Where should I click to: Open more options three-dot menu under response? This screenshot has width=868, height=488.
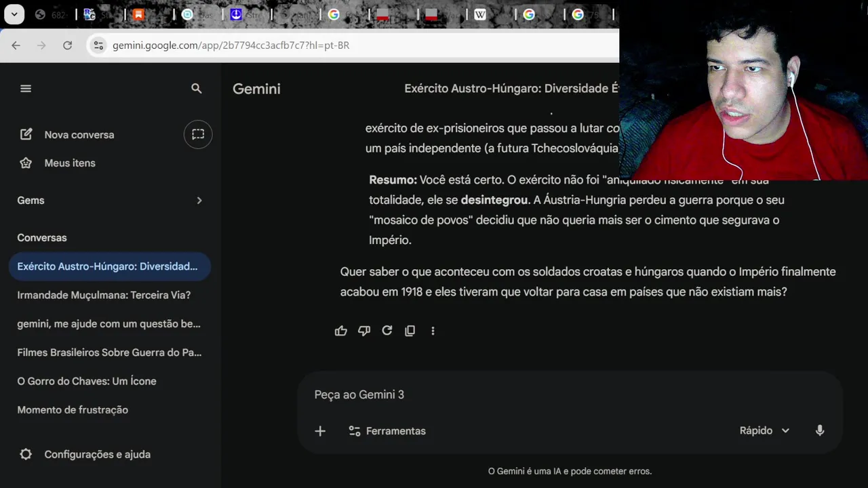coord(433,331)
